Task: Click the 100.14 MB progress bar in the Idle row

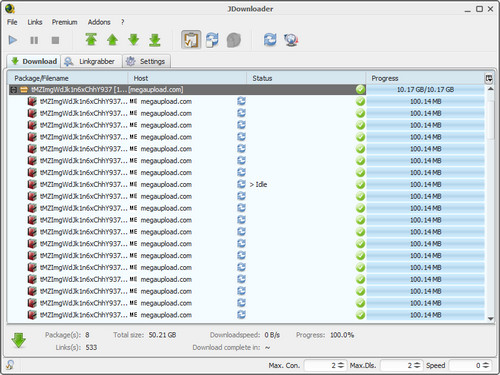Action: [425, 184]
